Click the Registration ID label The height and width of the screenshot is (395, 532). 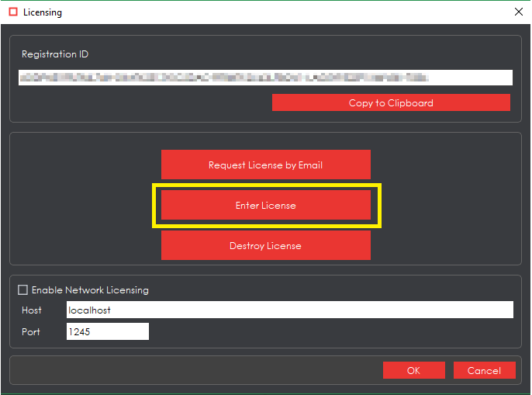pos(55,55)
